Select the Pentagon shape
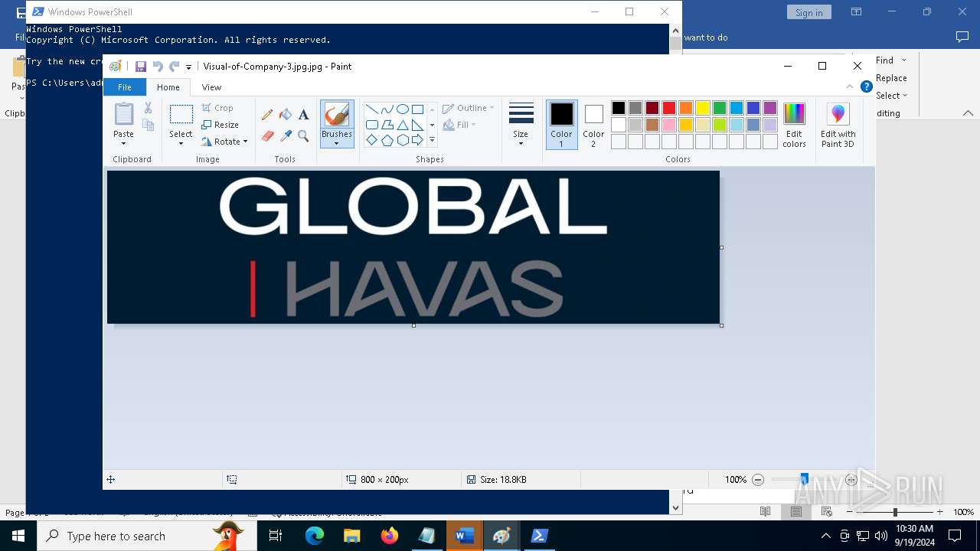 [387, 140]
